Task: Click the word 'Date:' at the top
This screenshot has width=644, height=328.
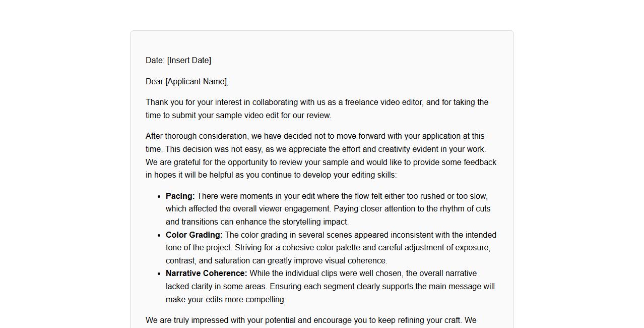Action: click(155, 61)
